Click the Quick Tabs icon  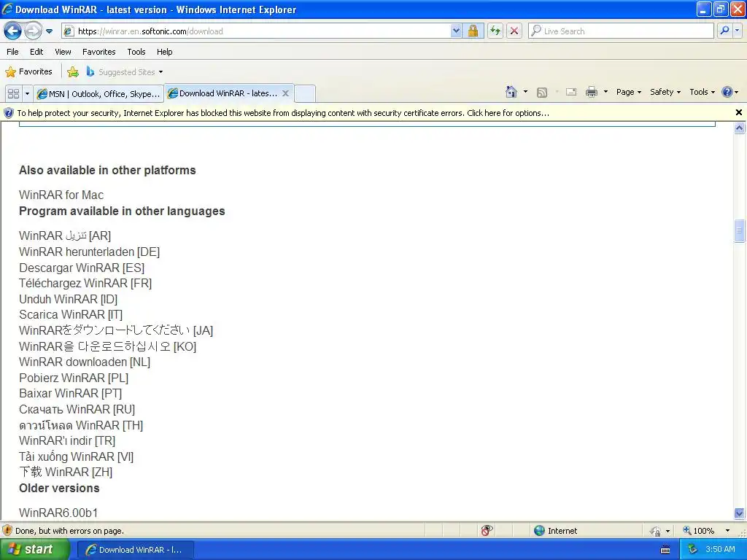pos(13,93)
